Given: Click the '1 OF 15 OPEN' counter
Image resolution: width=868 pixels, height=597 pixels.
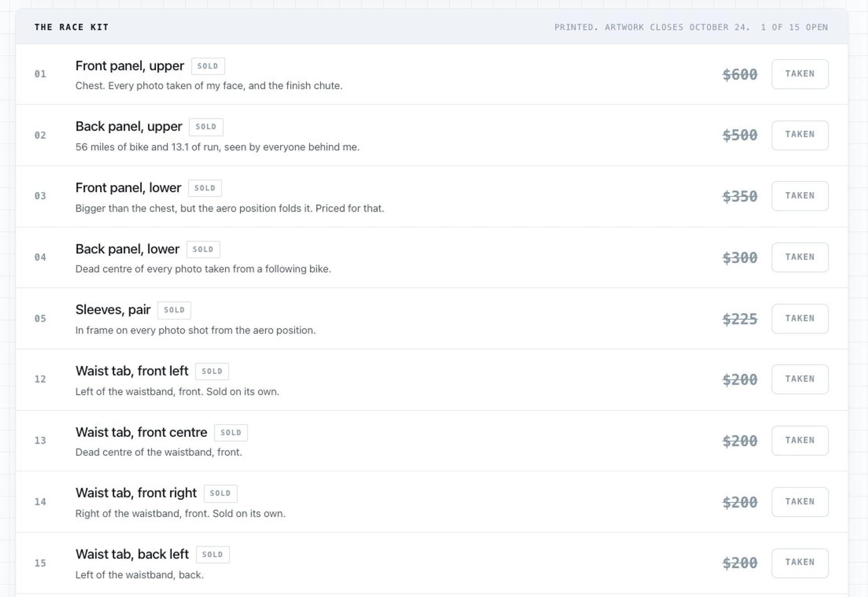Looking at the screenshot, I should [x=794, y=27].
